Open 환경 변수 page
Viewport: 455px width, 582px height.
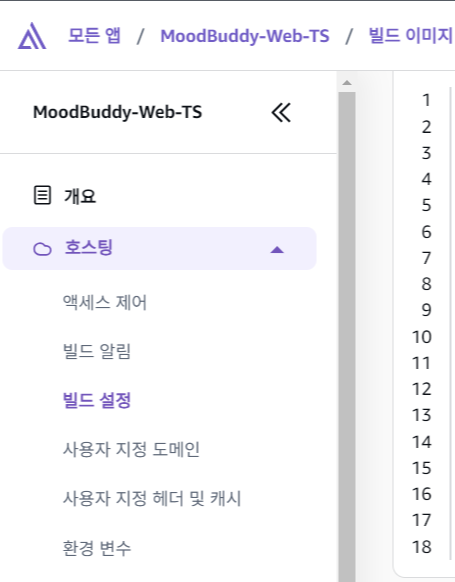click(97, 548)
